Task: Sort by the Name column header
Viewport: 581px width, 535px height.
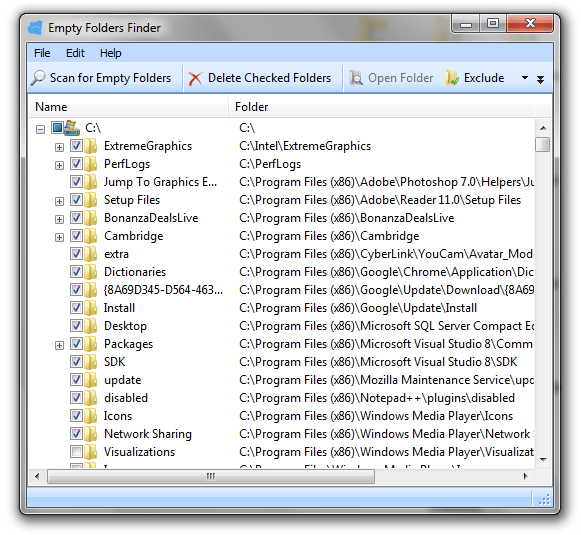Action: pyautogui.click(x=128, y=107)
